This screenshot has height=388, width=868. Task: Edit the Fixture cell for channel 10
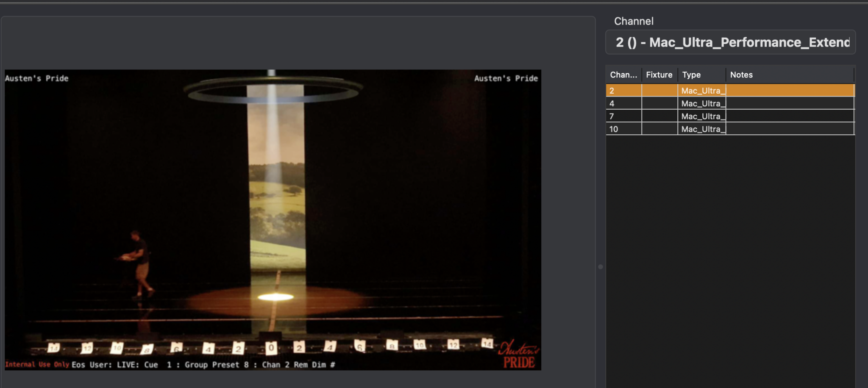(x=659, y=128)
